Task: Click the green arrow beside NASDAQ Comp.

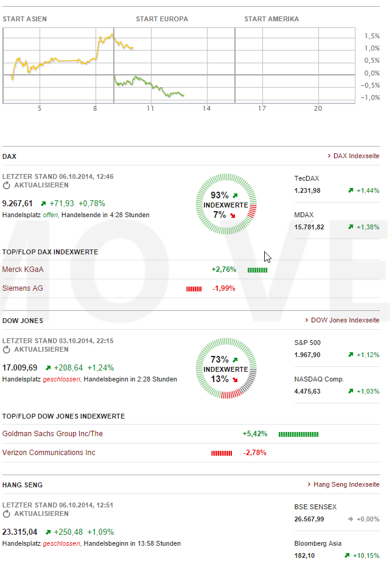Action: (x=351, y=391)
